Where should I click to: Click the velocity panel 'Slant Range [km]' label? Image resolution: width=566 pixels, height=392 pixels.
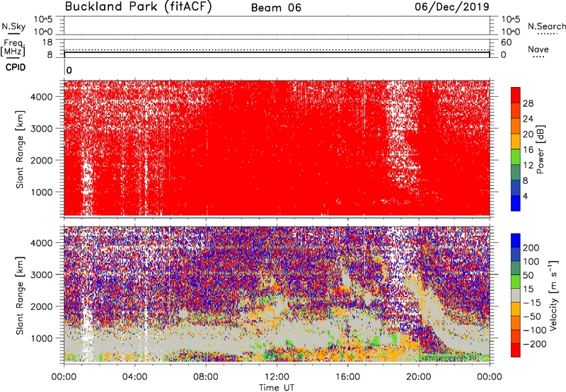20,296
